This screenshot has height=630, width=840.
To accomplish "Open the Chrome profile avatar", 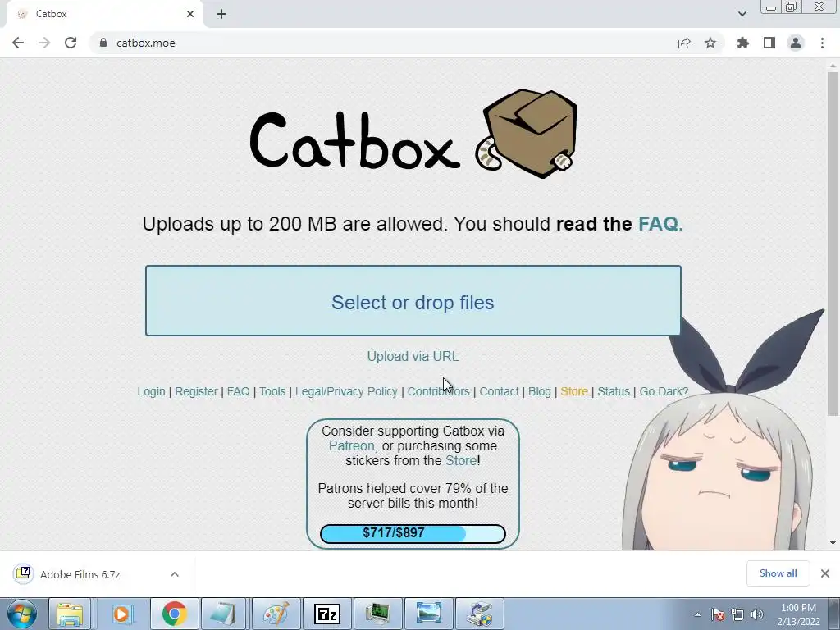I will point(796,43).
